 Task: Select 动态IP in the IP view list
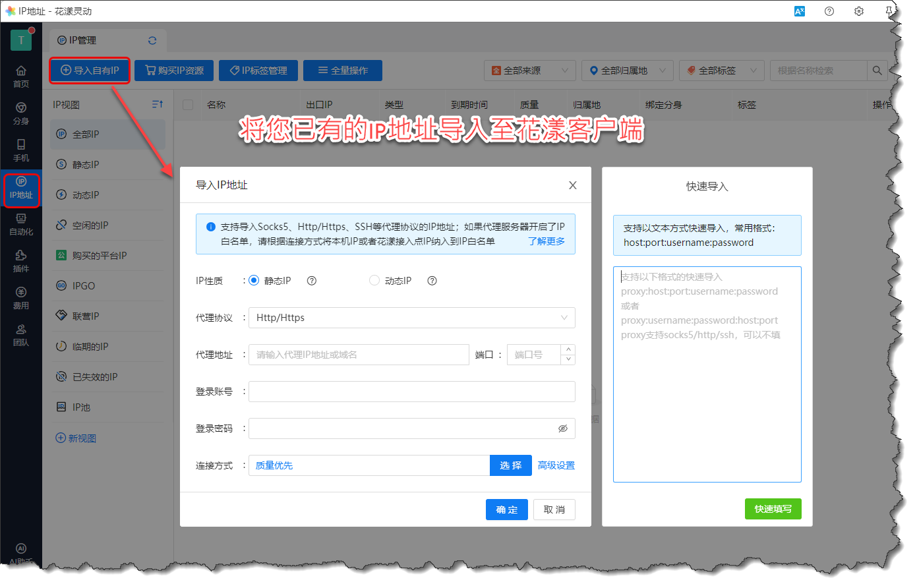point(107,195)
